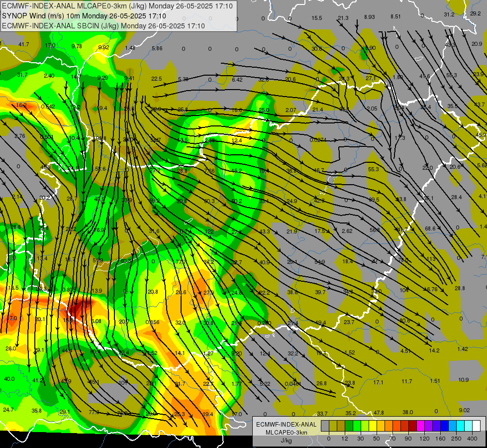Click the map value '0.542'

click(x=48, y=107)
